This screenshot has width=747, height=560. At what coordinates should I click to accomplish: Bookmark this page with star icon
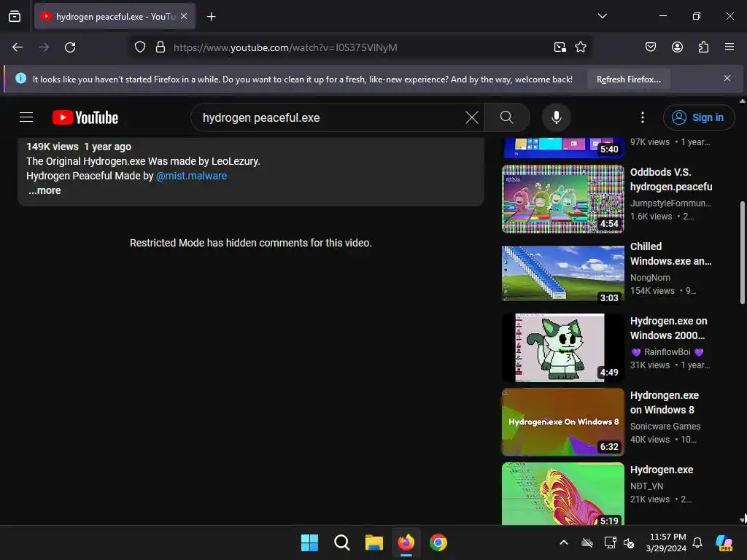pos(580,47)
